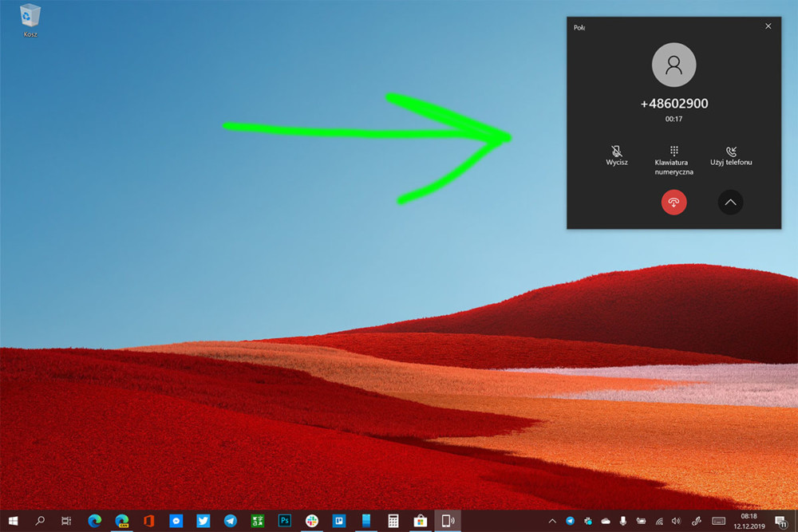Open Photoshop from taskbar
This screenshot has width=798, height=532.
pyautogui.click(x=285, y=521)
